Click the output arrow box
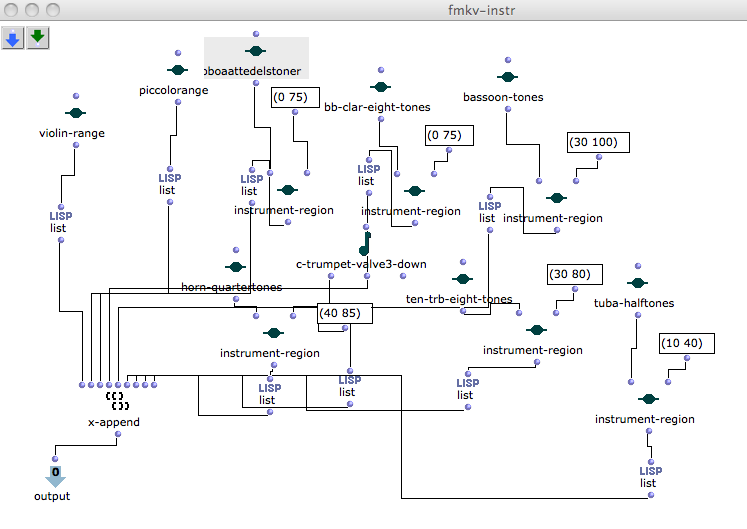Image resolution: width=747 pixels, height=529 pixels. (55, 475)
